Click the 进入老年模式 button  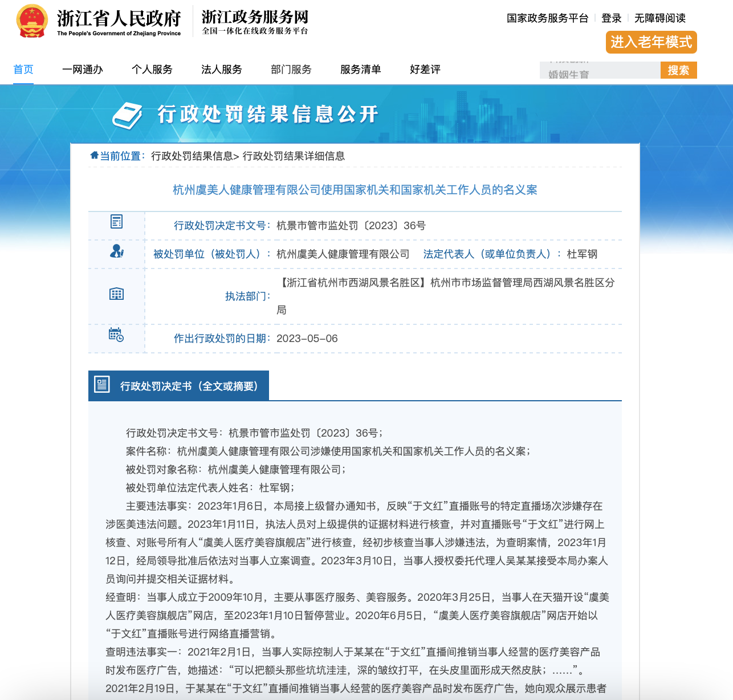pos(651,42)
